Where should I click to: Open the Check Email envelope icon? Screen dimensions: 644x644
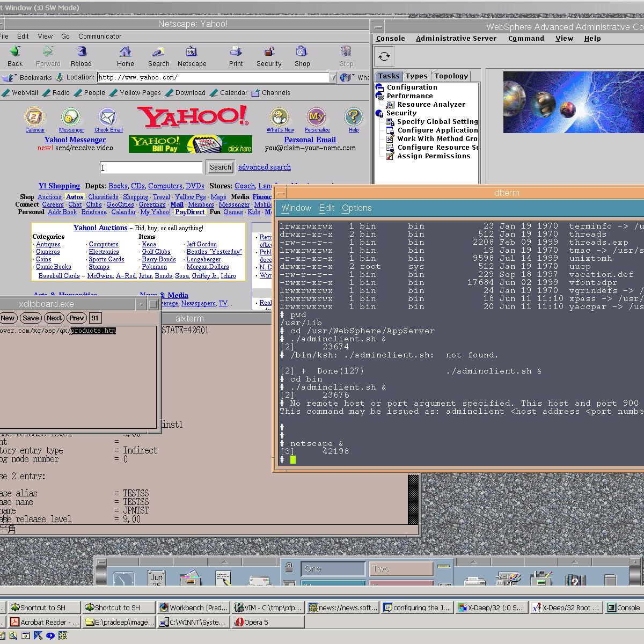(108, 116)
